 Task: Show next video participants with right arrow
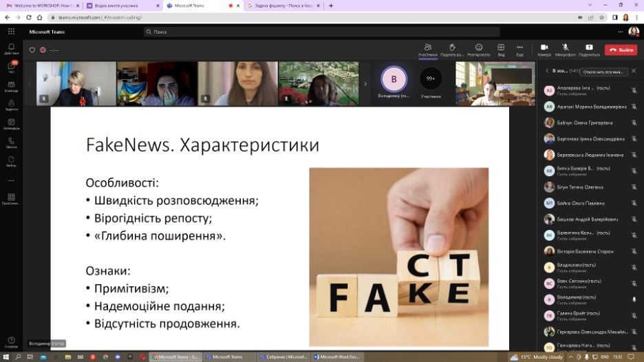pos(365,84)
